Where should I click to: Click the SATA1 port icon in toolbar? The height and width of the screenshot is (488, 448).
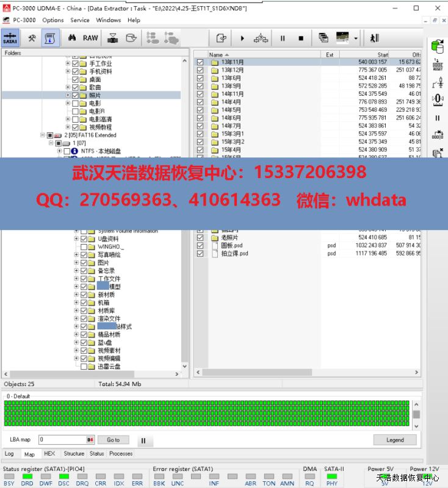pos(10,38)
